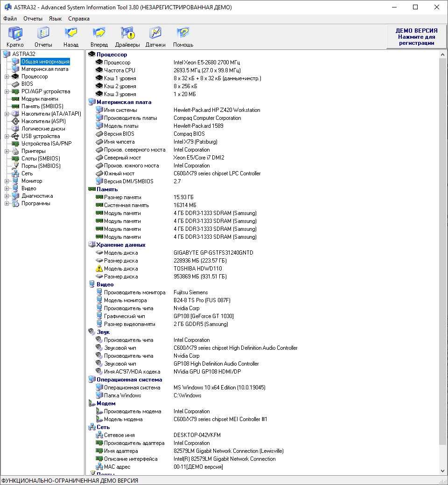Image resolution: width=448 pixels, height=485 pixels.
Task: Click the scrollbar up arrow
Action: coord(442,55)
